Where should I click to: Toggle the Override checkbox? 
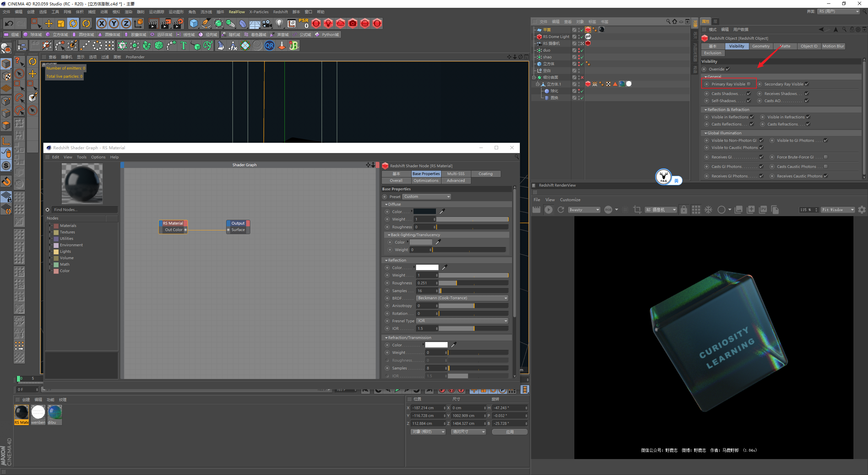[728, 69]
